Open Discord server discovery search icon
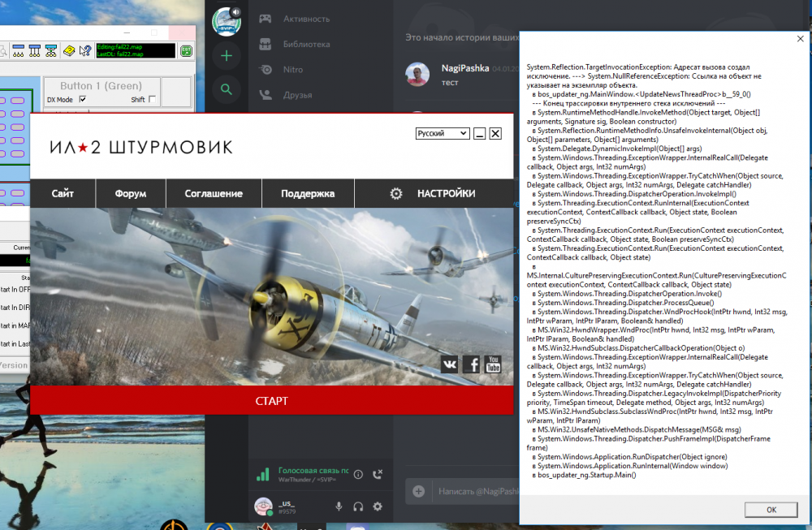Image resolution: width=812 pixels, height=530 pixels. click(227, 89)
